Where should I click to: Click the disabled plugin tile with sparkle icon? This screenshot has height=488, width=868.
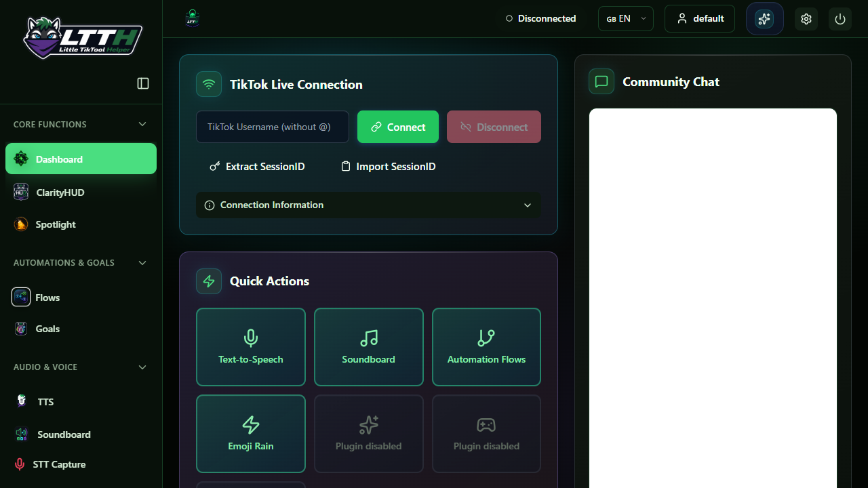[x=369, y=434]
